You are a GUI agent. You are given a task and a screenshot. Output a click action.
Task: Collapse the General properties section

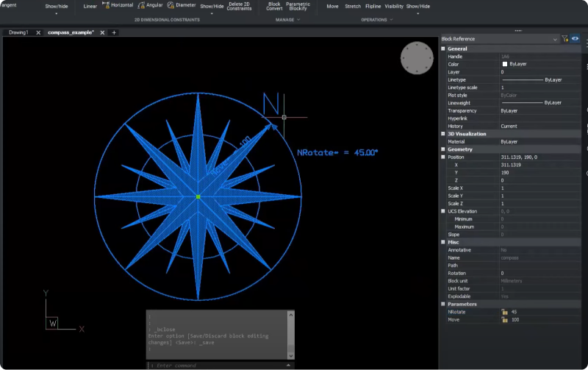tap(443, 49)
